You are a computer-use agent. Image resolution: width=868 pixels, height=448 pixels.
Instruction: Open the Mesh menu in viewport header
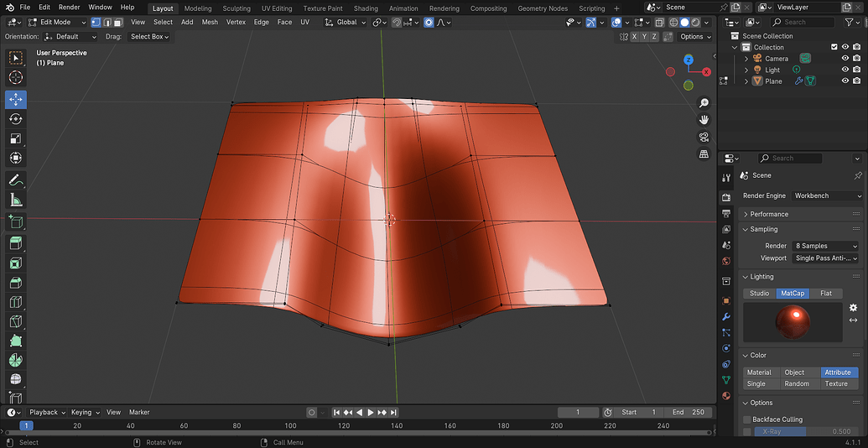pyautogui.click(x=210, y=22)
